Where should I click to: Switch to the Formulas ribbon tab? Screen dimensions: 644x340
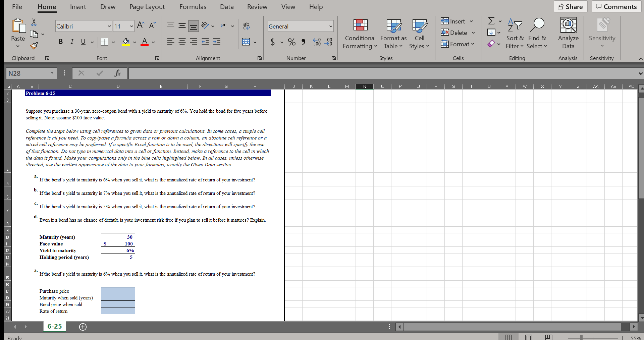point(193,7)
